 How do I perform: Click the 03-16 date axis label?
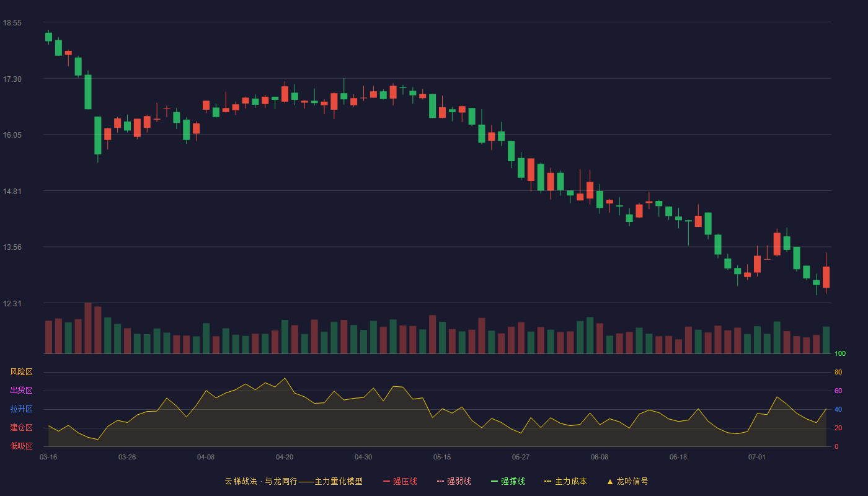coord(48,457)
